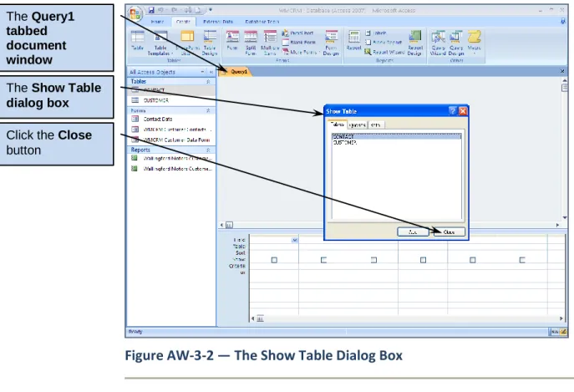Open the WMCRM Customer Data Form item
Screen dimensions: 574x392
171,140
